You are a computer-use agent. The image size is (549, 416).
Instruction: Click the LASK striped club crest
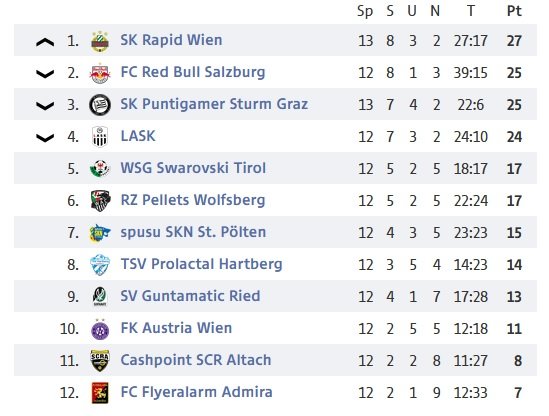(x=100, y=137)
